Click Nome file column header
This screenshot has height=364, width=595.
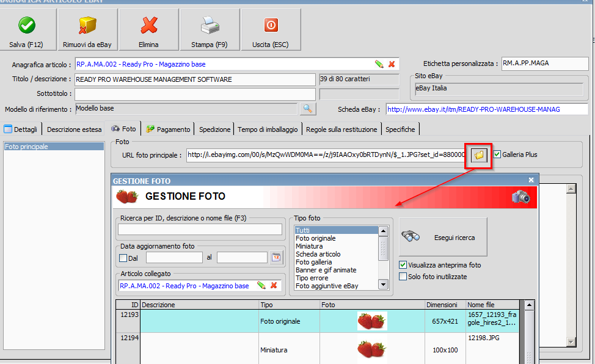[492, 305]
